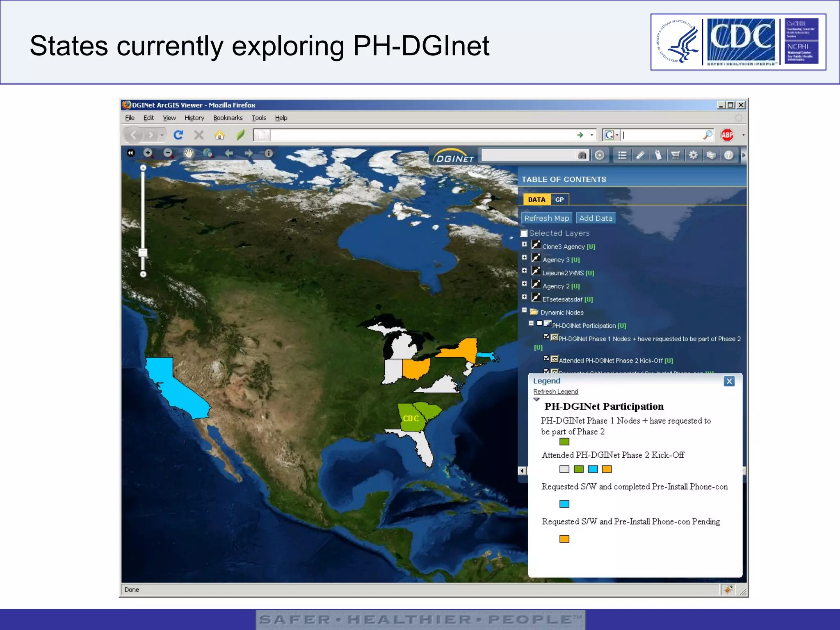The height and width of the screenshot is (630, 840).
Task: Click the magnifier icon in the search box
Action: [x=708, y=135]
